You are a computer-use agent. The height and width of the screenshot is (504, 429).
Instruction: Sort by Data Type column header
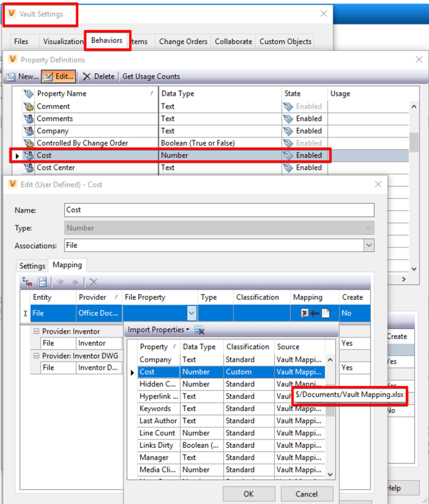(220, 94)
